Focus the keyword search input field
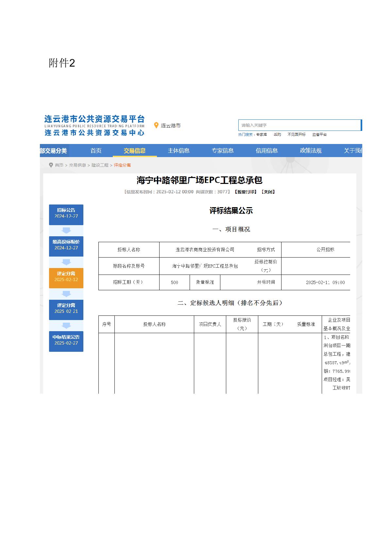This screenshot has width=392, height=555. click(299, 125)
